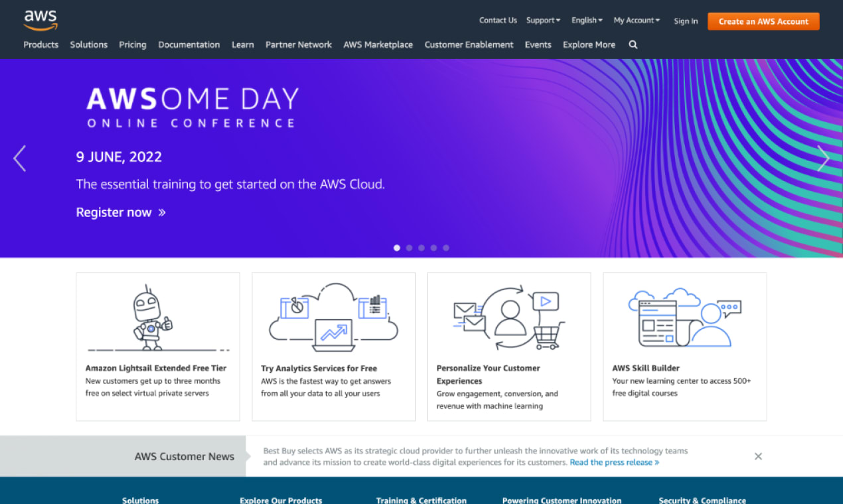Select the fourth carousel dot
The image size is (843, 504).
pyautogui.click(x=433, y=248)
